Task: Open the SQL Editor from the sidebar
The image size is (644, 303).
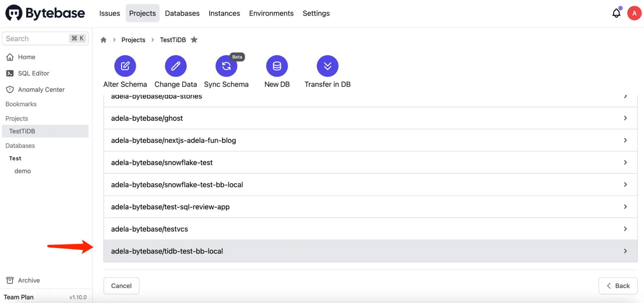Action: 34,73
